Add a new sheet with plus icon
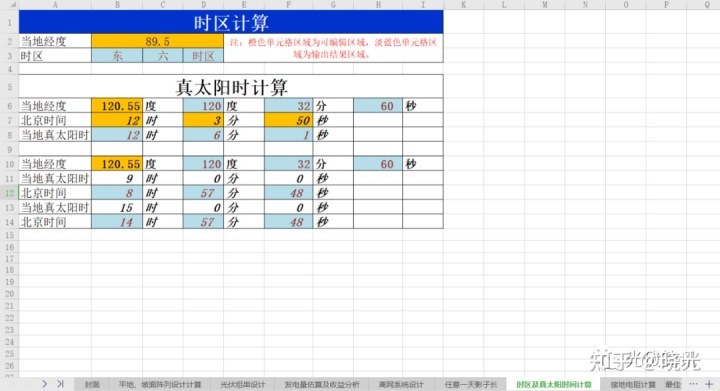 [709, 384]
